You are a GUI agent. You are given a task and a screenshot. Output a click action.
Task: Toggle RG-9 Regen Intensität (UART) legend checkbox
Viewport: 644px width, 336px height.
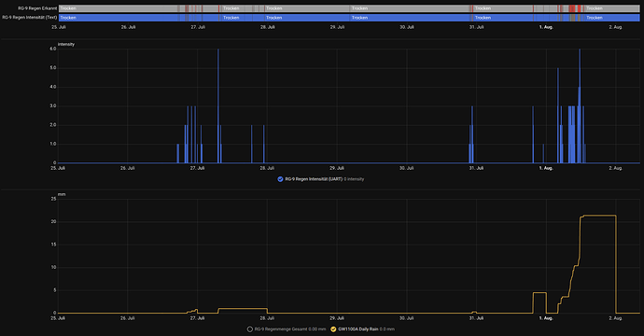point(280,179)
